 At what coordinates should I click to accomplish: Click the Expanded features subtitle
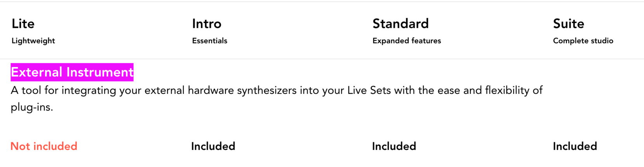tap(407, 41)
